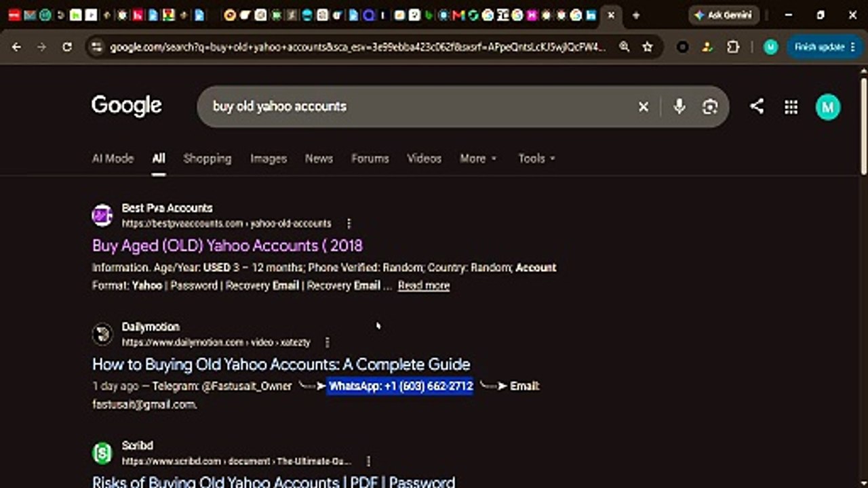The image size is (868, 488).
Task: Click the Dailymotion site name
Action: point(151,327)
